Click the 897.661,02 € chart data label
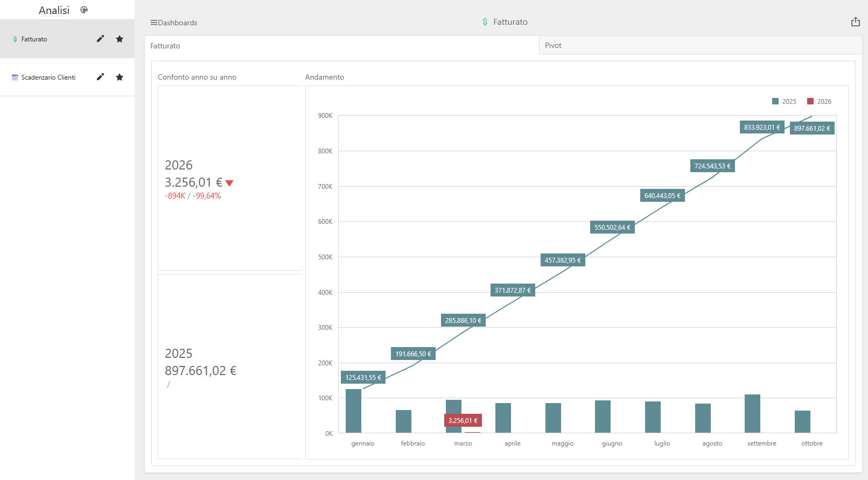 pos(812,128)
